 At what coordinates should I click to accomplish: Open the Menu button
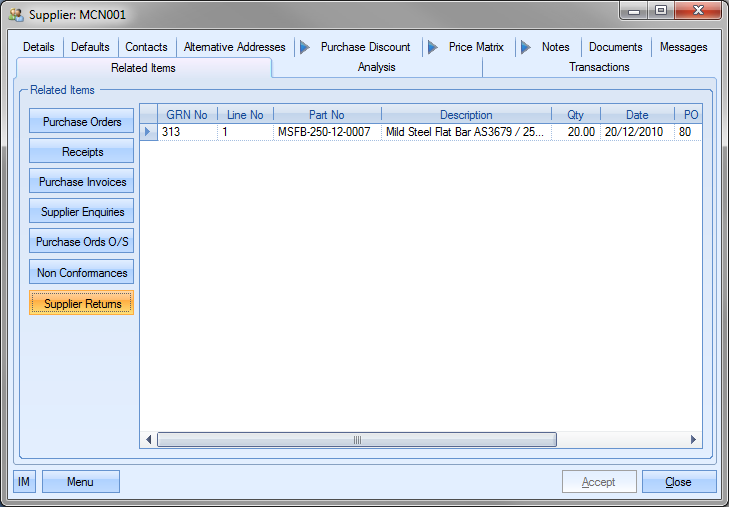pyautogui.click(x=80, y=482)
